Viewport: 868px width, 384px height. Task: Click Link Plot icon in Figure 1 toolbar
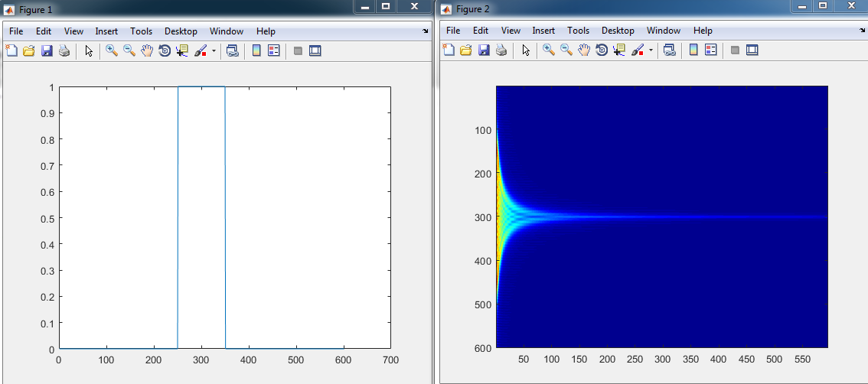[x=233, y=51]
